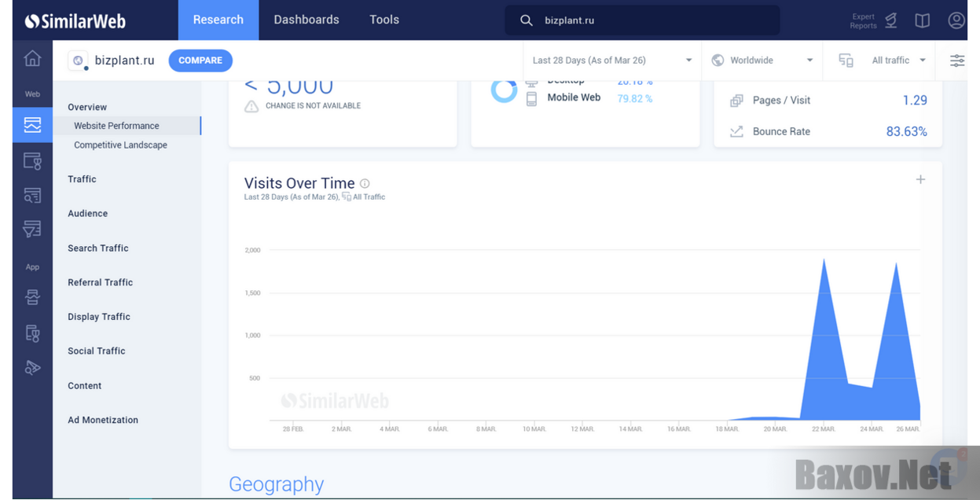Click the plus icon on the Visits chart

(x=920, y=179)
